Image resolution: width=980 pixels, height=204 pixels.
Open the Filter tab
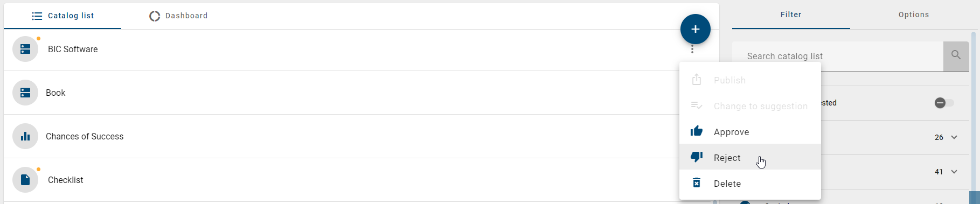tap(791, 15)
